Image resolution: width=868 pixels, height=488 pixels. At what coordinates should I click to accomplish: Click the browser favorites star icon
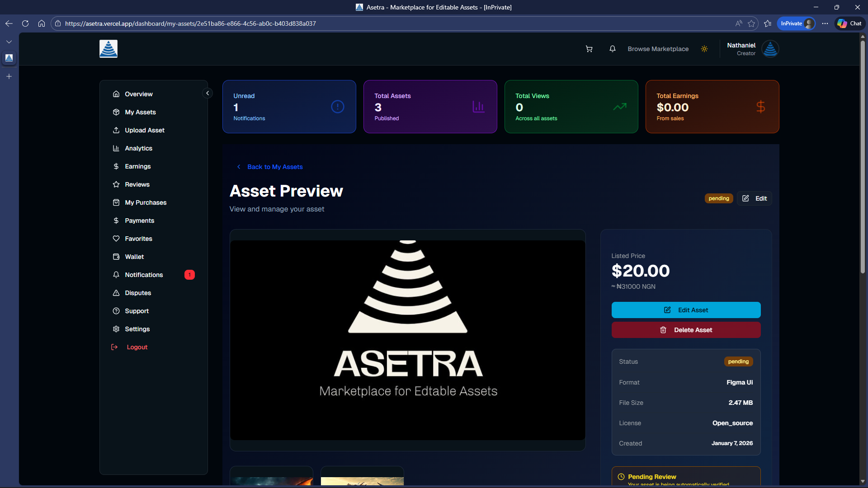[751, 23]
